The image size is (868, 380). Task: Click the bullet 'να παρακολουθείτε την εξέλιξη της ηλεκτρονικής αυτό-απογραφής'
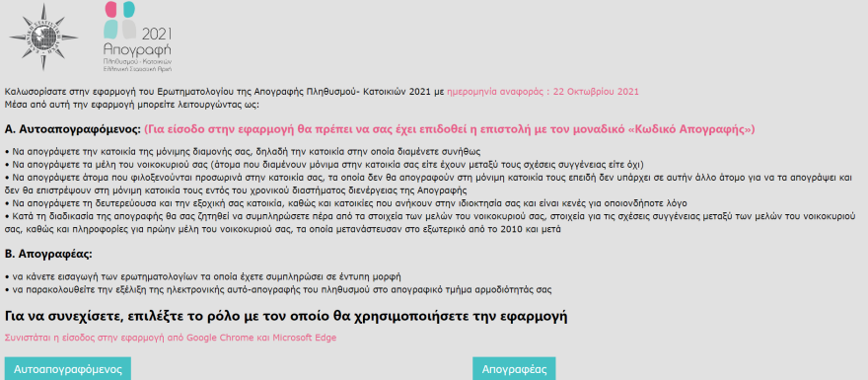click(x=278, y=289)
